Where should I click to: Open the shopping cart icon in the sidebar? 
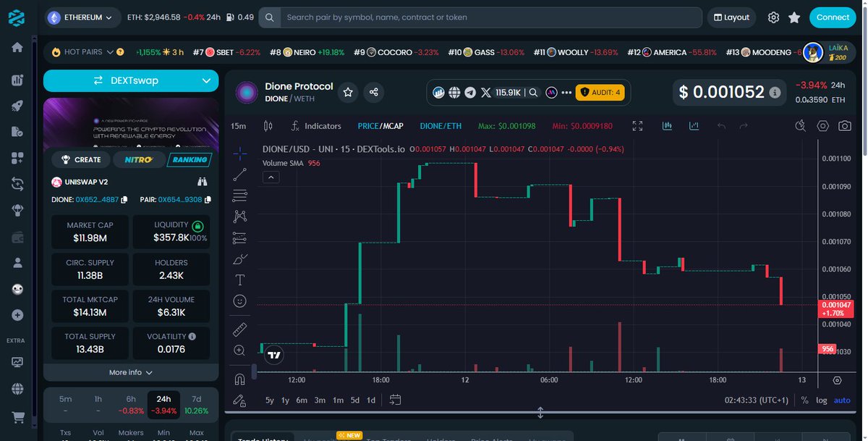(x=17, y=417)
